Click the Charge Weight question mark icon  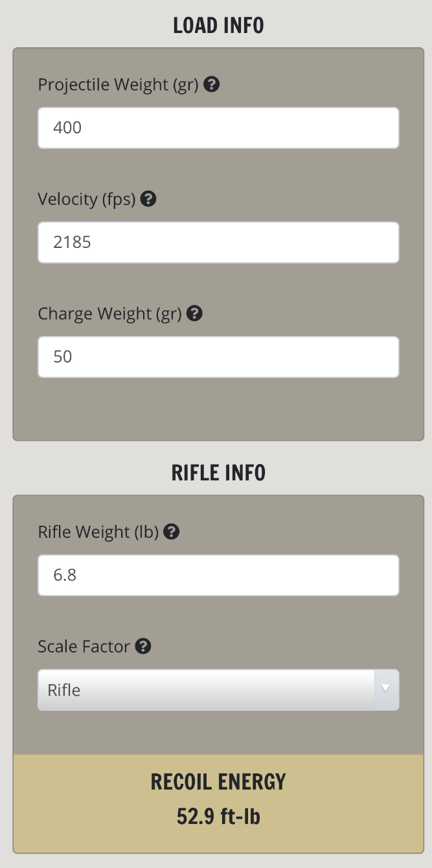click(194, 314)
